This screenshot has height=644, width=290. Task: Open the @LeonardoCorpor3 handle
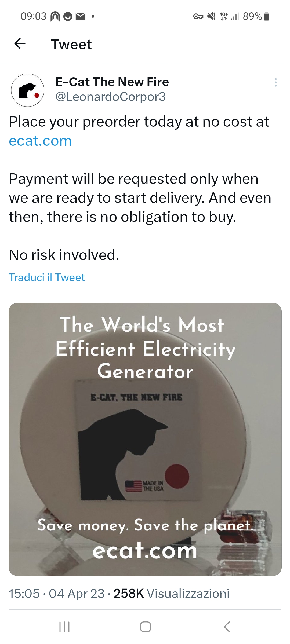111,97
